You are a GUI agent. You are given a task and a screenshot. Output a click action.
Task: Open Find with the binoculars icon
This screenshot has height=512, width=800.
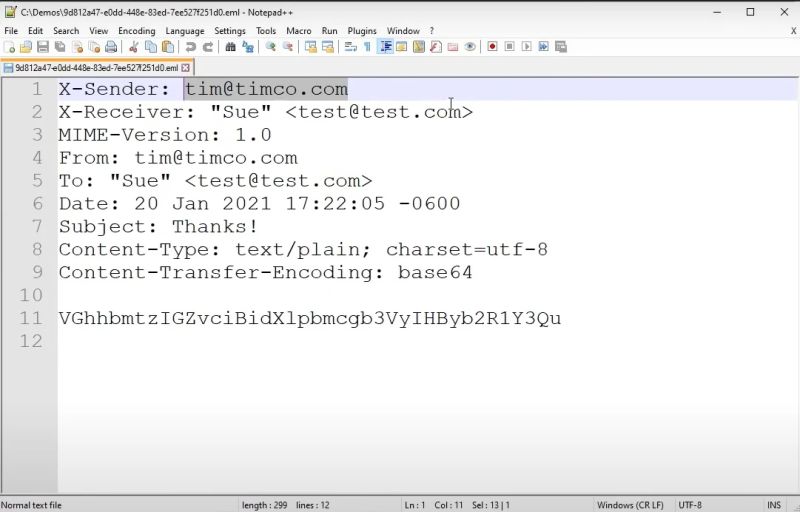click(230, 47)
